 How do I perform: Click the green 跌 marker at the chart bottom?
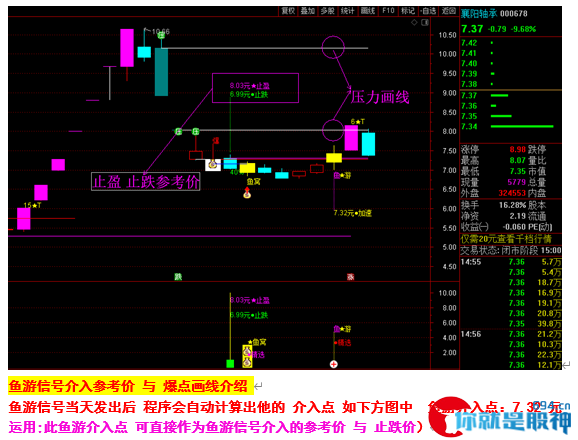tap(178, 277)
